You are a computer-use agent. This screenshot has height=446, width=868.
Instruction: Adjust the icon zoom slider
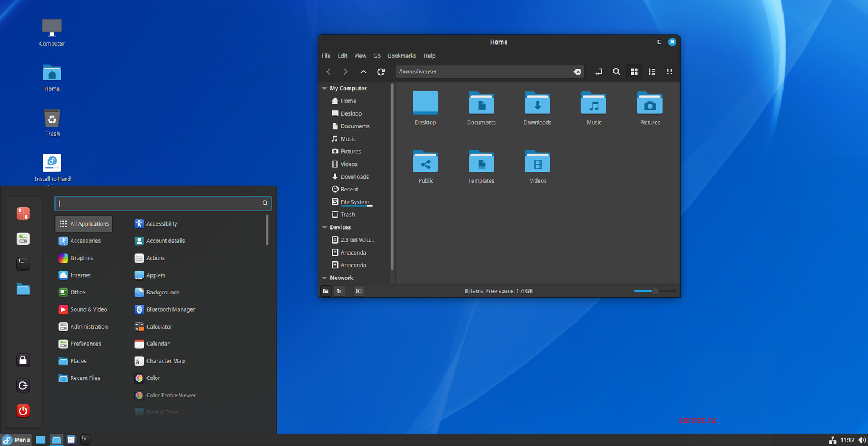pos(655,291)
